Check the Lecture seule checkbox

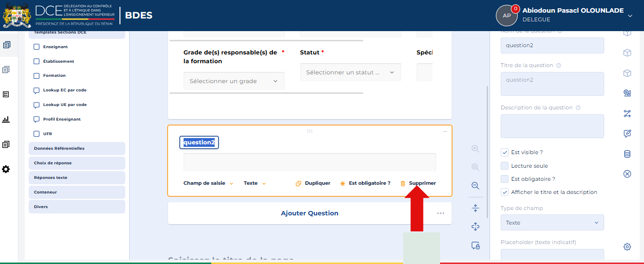tap(505, 166)
